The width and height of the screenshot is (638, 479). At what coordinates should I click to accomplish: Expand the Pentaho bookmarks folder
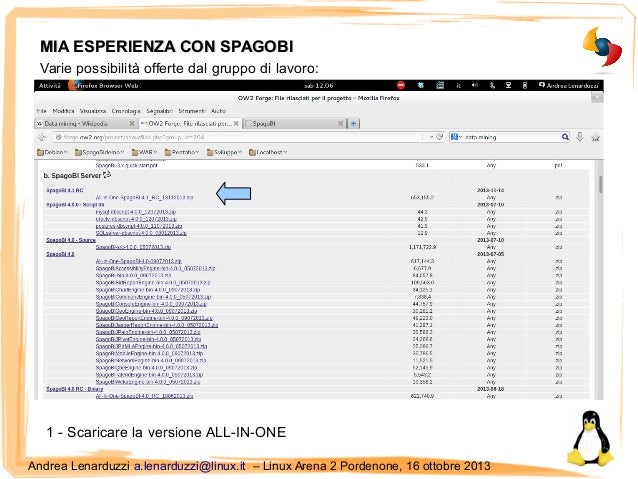pos(182,152)
